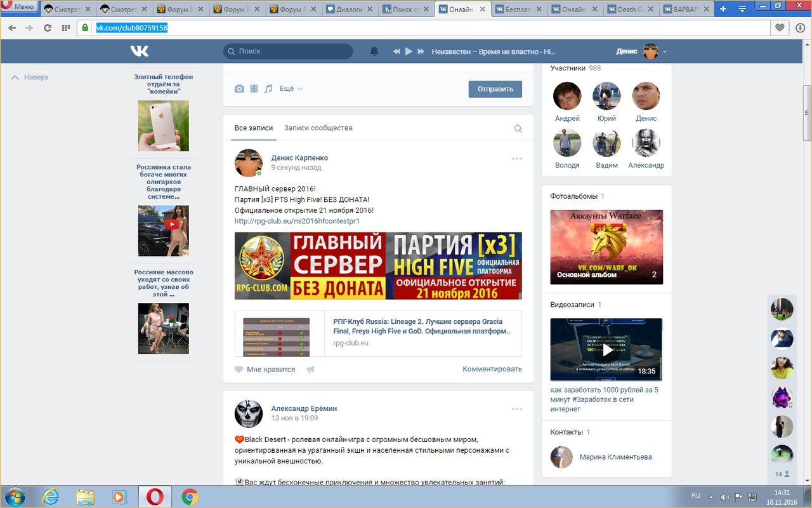Open the browser downloads icon

[800, 28]
